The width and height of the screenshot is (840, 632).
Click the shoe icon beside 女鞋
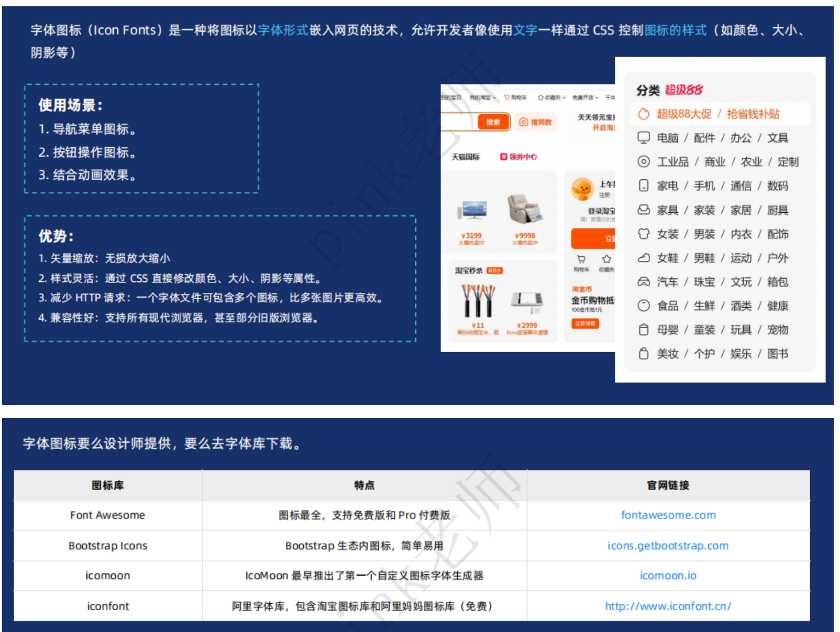[x=644, y=258]
